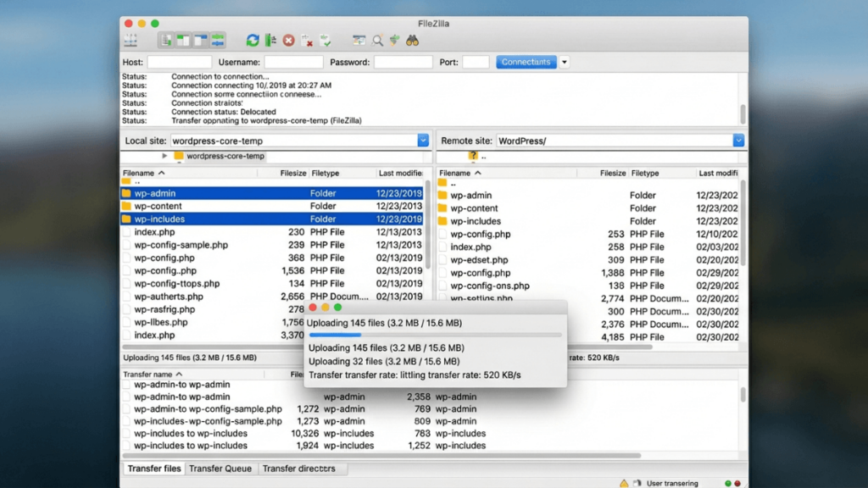The height and width of the screenshot is (488, 868).
Task: Cancel current operation with red X icon
Action: tap(288, 41)
